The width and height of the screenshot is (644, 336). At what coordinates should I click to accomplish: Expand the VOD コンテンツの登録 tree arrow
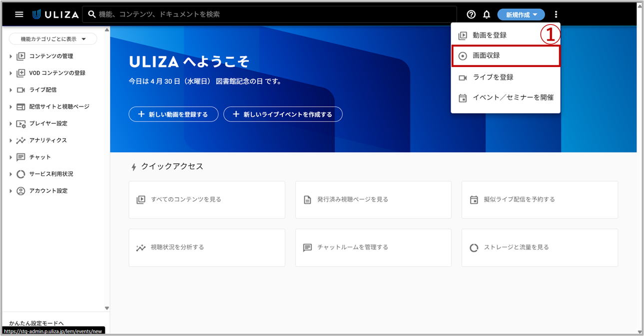click(x=10, y=73)
